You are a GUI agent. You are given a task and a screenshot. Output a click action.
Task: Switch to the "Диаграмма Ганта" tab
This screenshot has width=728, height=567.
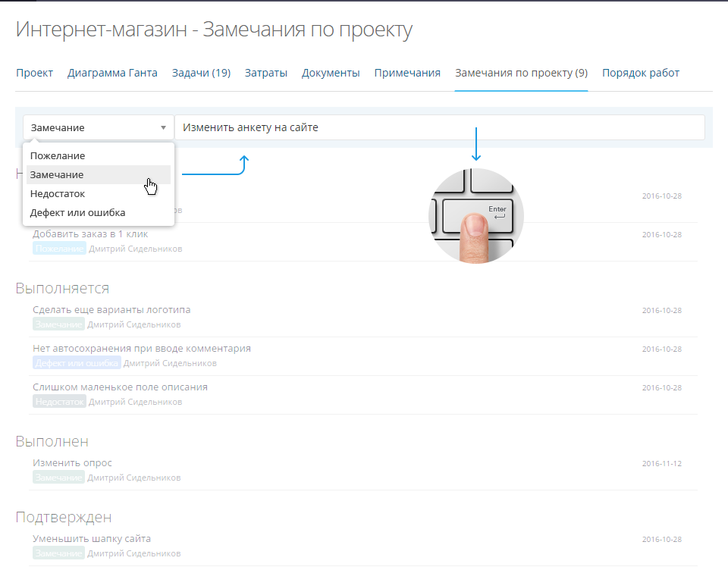(112, 73)
